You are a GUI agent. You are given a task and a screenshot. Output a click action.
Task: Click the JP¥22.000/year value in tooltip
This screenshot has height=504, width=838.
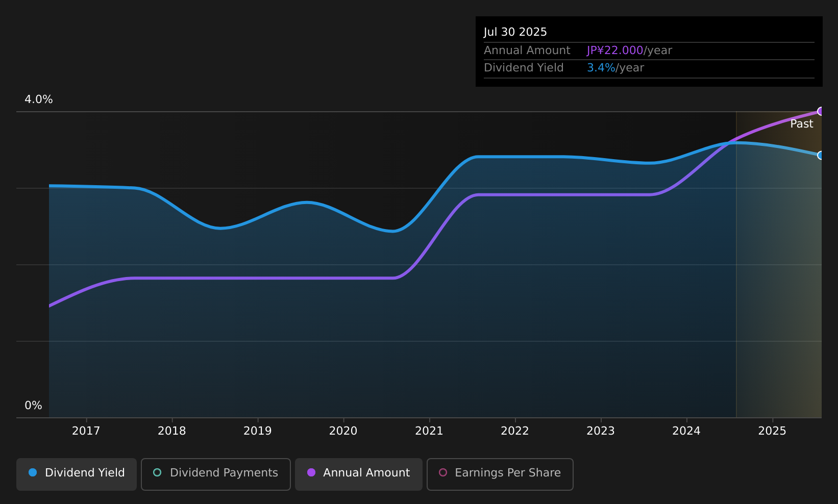(x=629, y=51)
